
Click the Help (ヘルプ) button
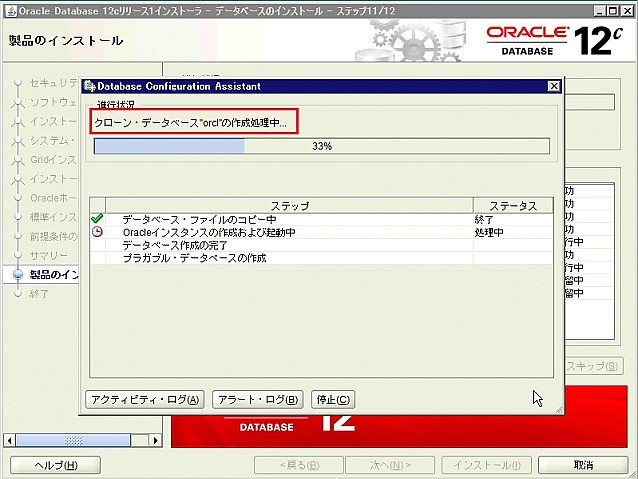click(55, 465)
